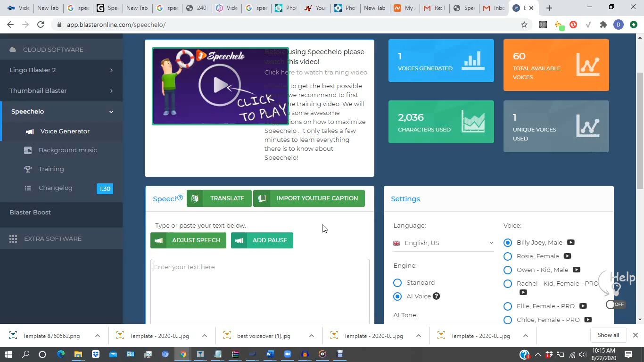Viewport: 644px width, 362px height.
Task: Play the Speechelo training video thumbnail
Action: click(220, 86)
